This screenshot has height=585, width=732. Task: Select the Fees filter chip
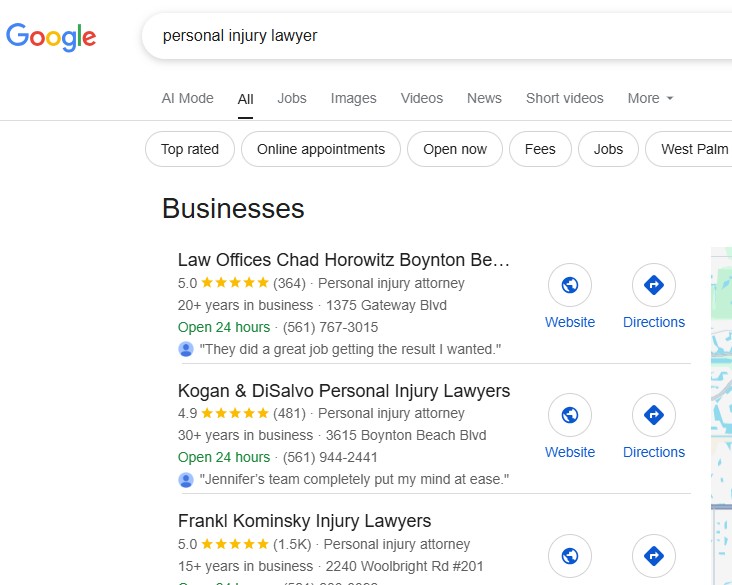point(540,149)
